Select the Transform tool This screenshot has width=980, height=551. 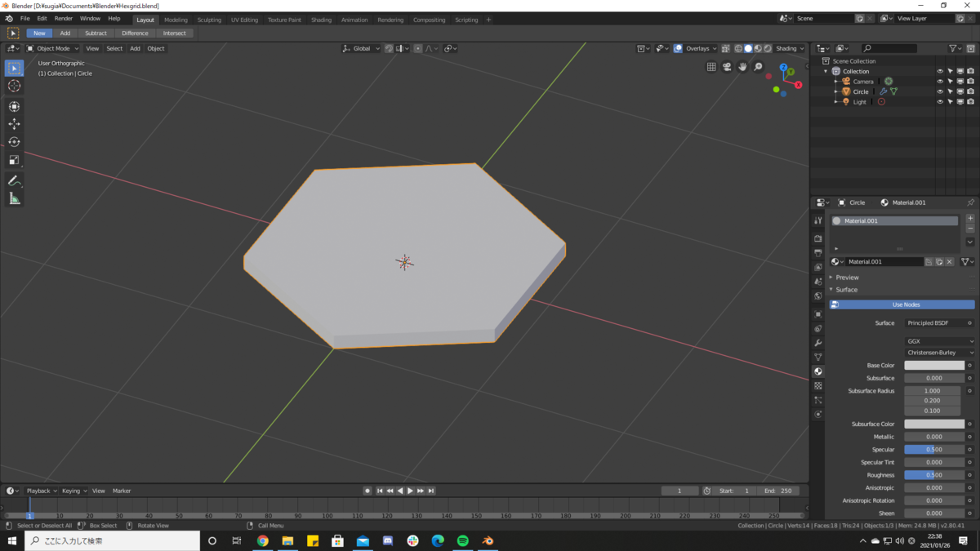click(14, 106)
